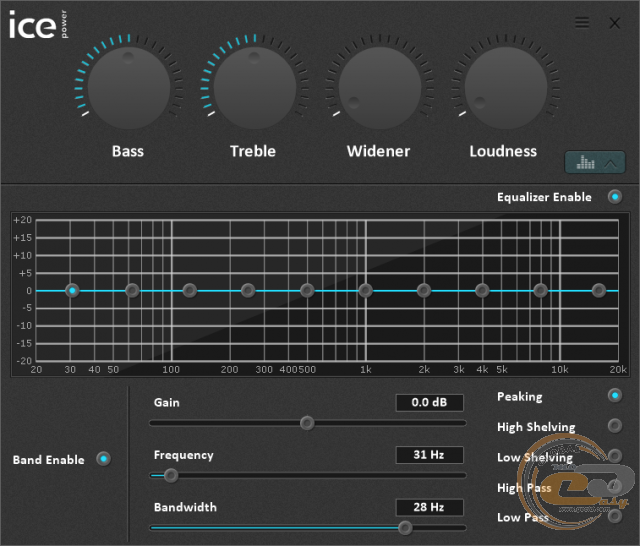Screen dimensions: 640x546
Task: Click the Gain value field showing 0.0 dB
Action: 430,403
